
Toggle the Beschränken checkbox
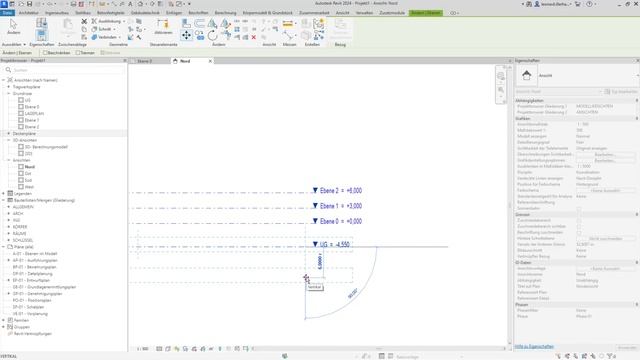click(45, 53)
